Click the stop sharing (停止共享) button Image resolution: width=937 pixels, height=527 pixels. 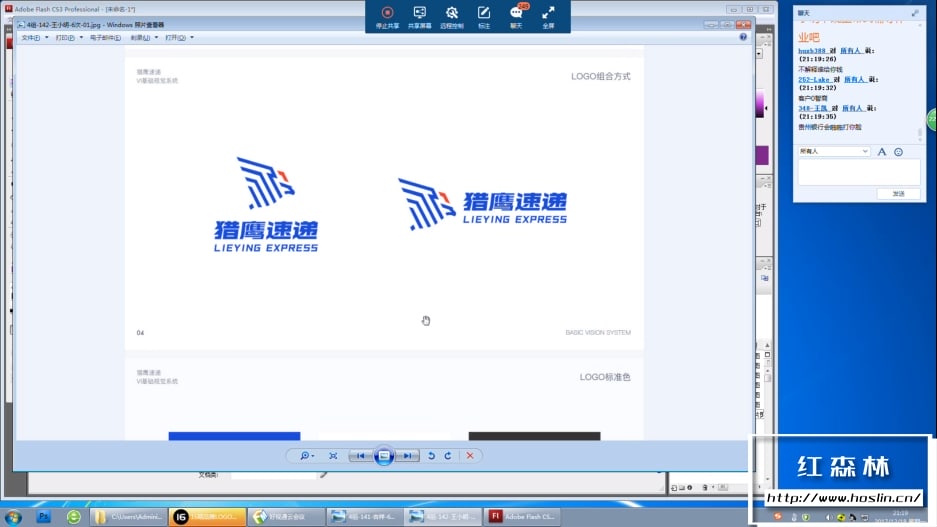pyautogui.click(x=387, y=17)
